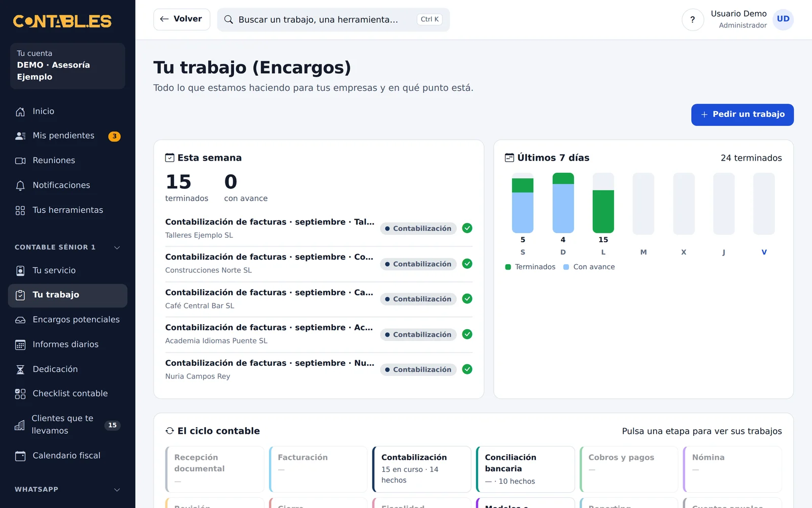Viewport: 812px width, 508px height.
Task: Open Informes diarios
Action: pos(67,344)
